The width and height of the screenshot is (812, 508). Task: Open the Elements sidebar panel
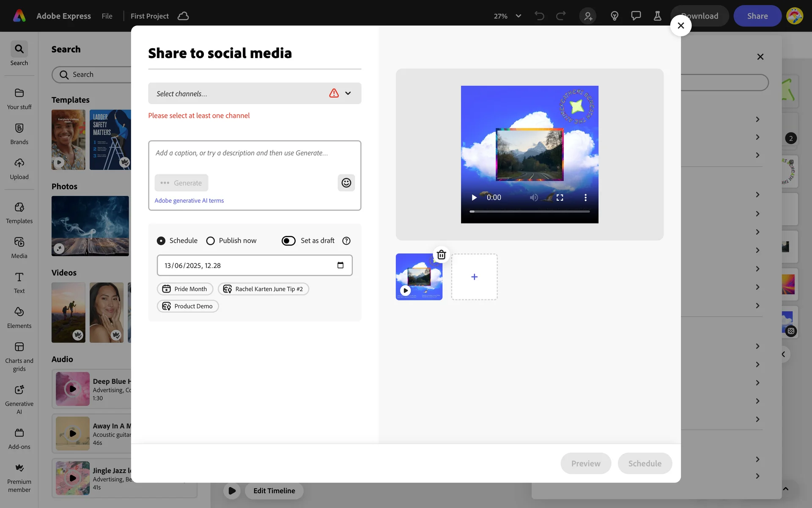(19, 317)
